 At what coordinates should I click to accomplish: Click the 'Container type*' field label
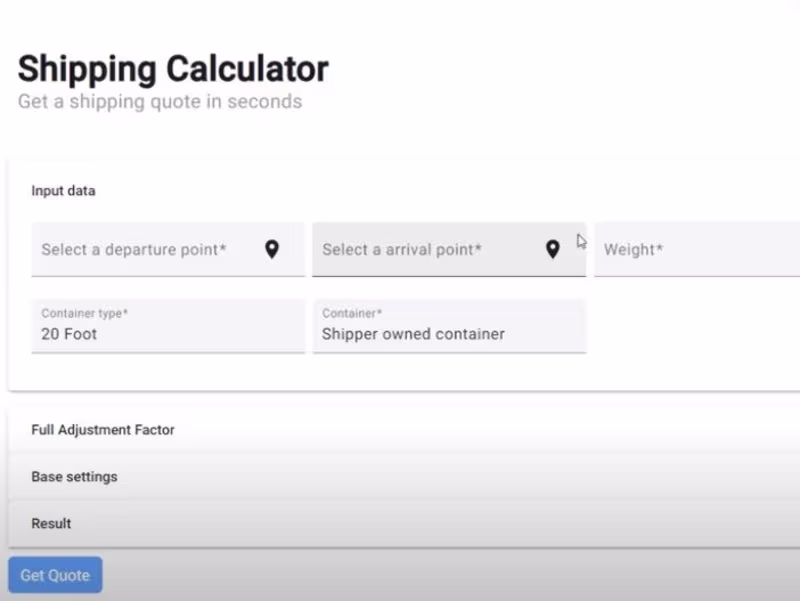85,313
